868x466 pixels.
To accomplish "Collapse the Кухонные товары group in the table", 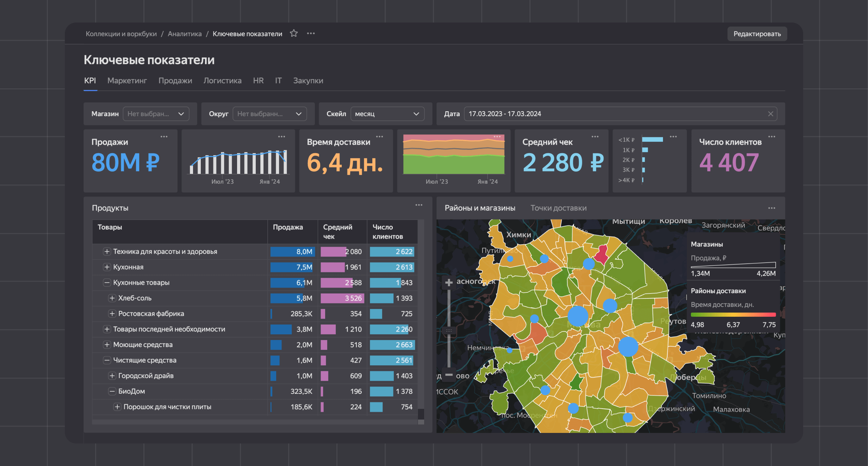I will [x=106, y=282].
